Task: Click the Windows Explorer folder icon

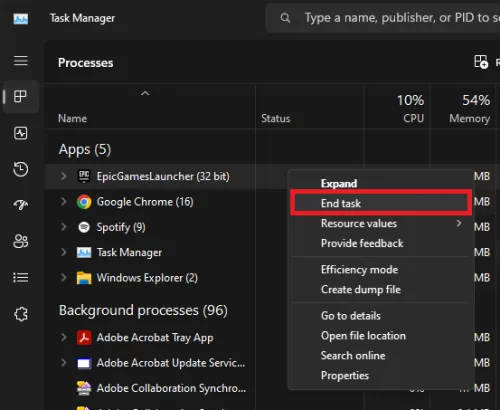Action: coord(84,278)
